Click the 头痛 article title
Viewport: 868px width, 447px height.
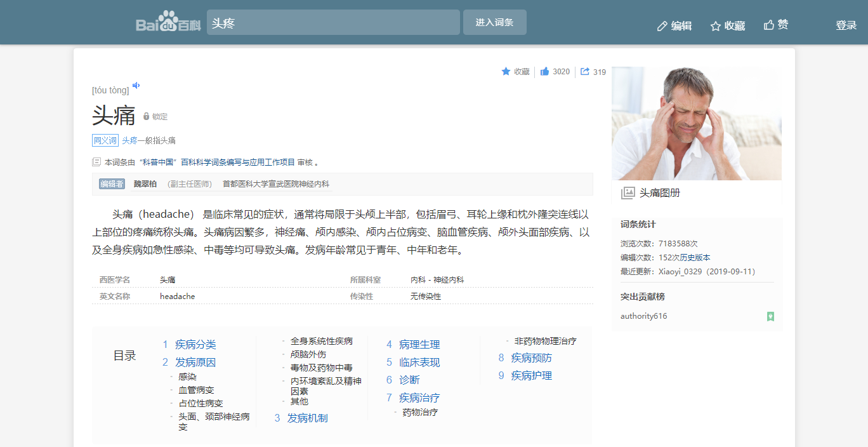point(114,116)
